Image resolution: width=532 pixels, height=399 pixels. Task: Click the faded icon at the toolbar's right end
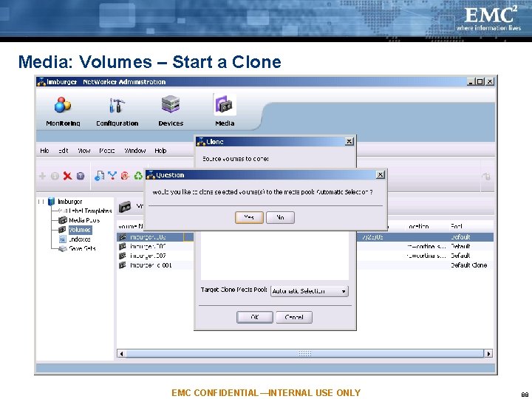coord(486,176)
